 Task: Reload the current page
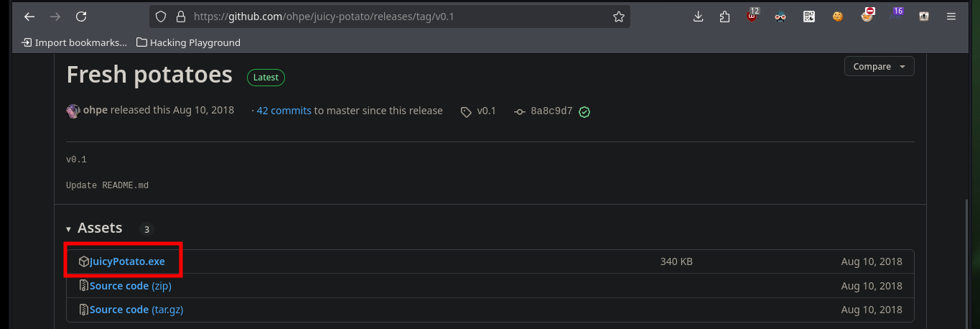click(x=81, y=17)
